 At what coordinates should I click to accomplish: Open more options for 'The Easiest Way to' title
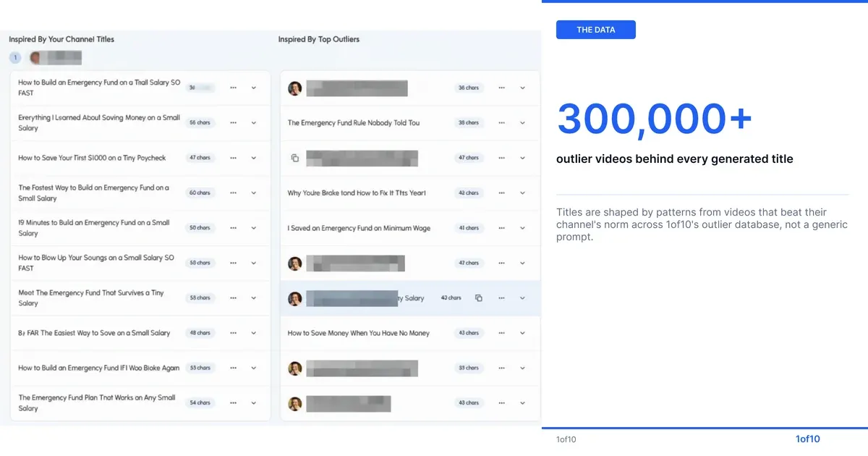(233, 333)
